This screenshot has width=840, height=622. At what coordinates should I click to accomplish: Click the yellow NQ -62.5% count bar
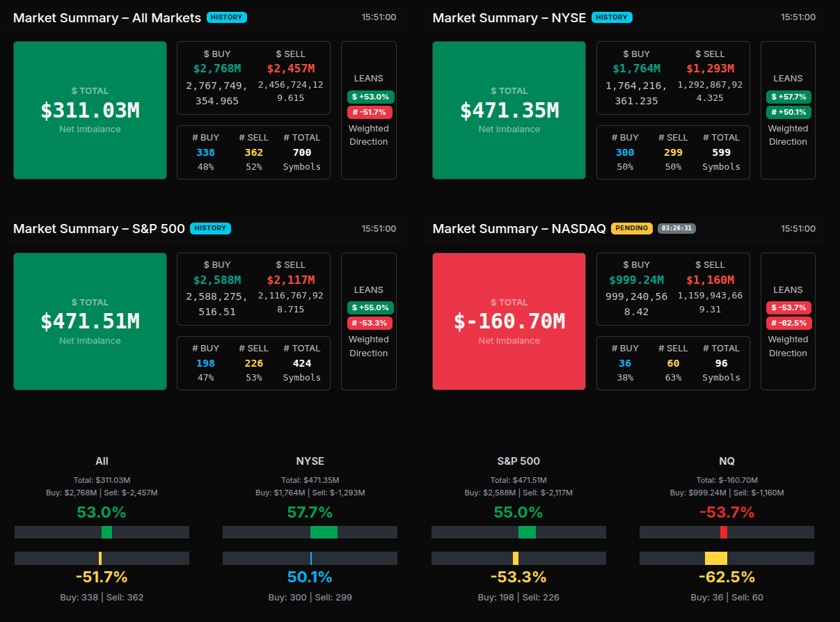[x=715, y=558]
